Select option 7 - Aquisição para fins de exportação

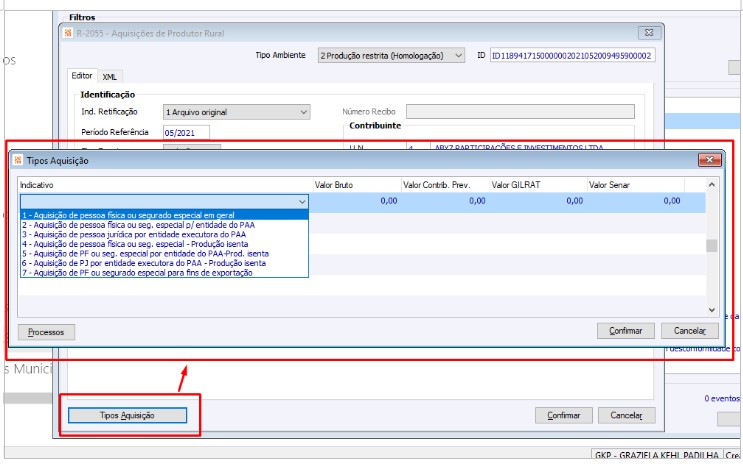pos(164,273)
